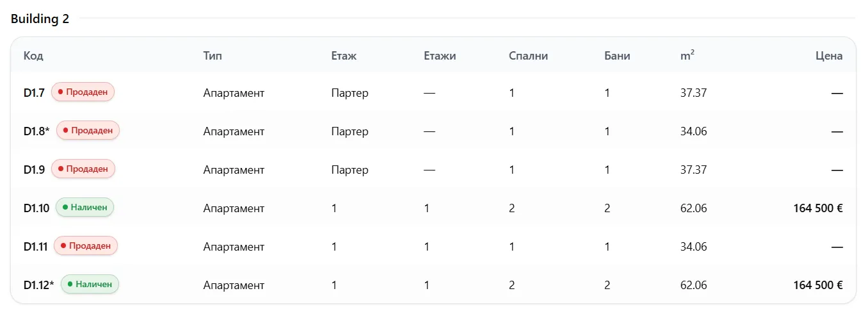Select the Продаден status of D1.9
The width and height of the screenshot is (868, 316).
(83, 169)
